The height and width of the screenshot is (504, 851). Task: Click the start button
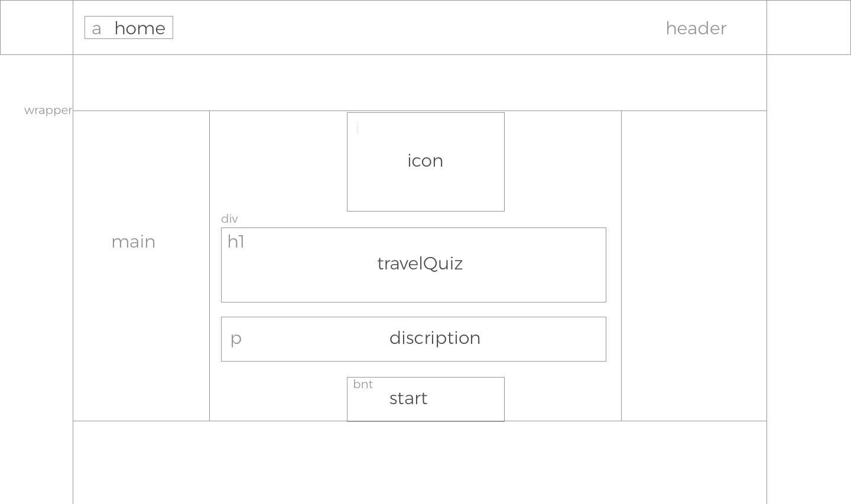[x=425, y=399]
